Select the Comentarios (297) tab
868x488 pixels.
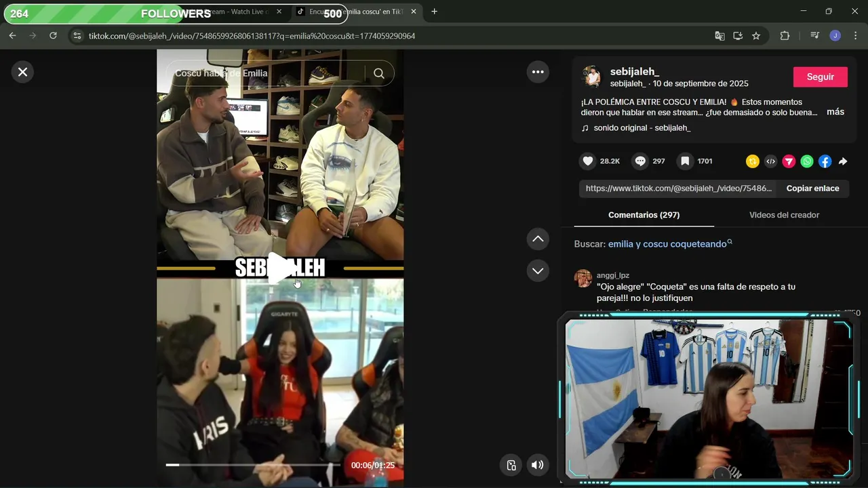click(644, 215)
